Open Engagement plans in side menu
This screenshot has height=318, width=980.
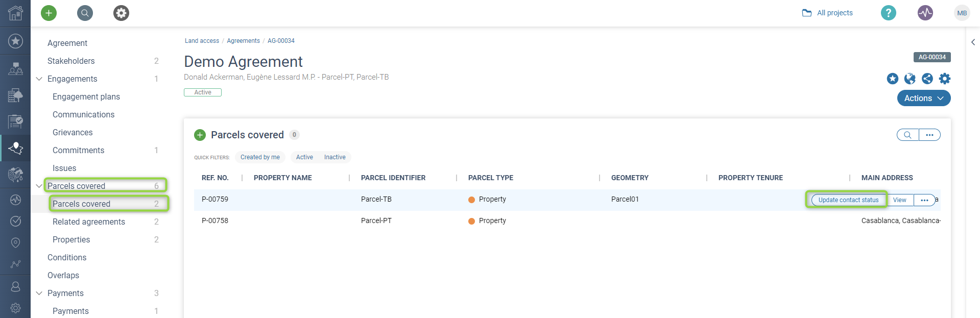tap(86, 96)
